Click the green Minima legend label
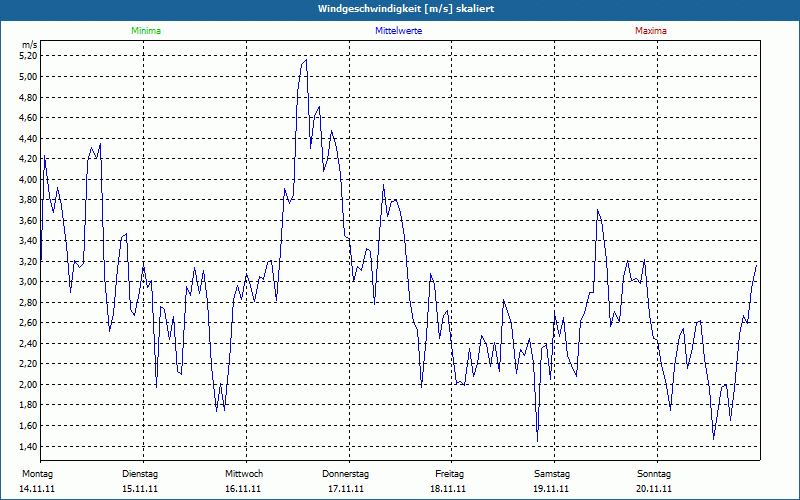800x500 pixels. pyautogui.click(x=146, y=31)
